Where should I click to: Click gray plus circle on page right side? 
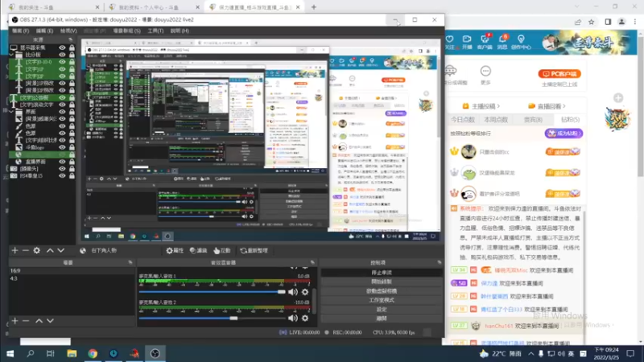[x=618, y=97]
